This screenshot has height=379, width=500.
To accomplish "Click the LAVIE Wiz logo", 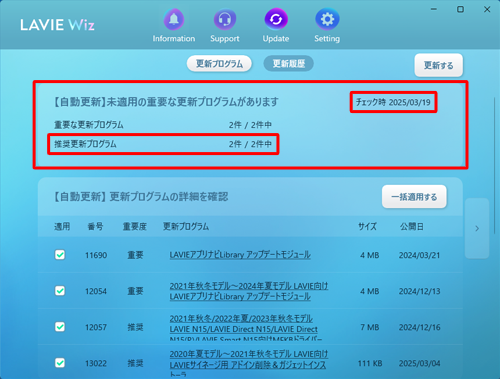I will 57,25.
